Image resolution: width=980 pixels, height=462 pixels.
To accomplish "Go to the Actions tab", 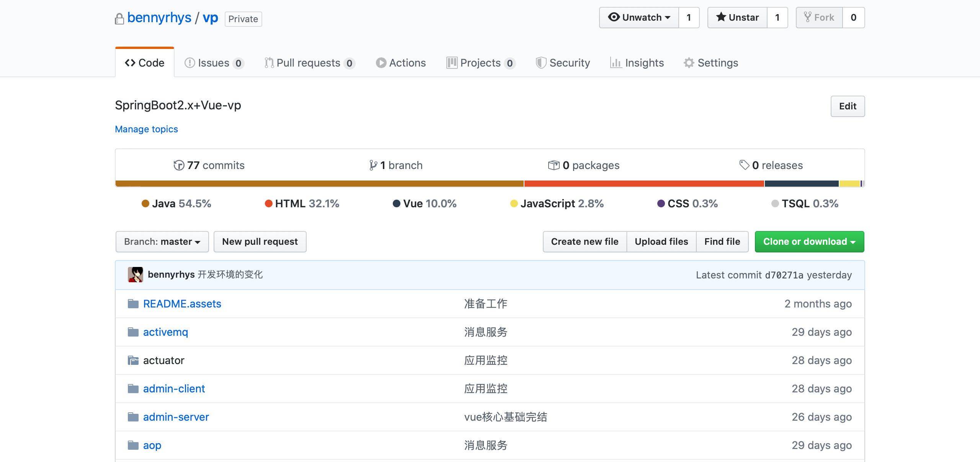I will click(x=401, y=63).
